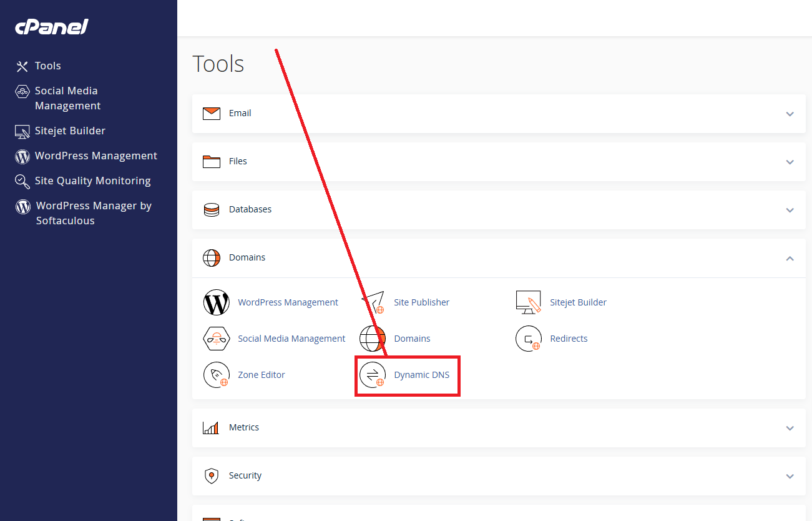The width and height of the screenshot is (812, 521).
Task: Click the Zone Editor icon
Action: tap(217, 375)
